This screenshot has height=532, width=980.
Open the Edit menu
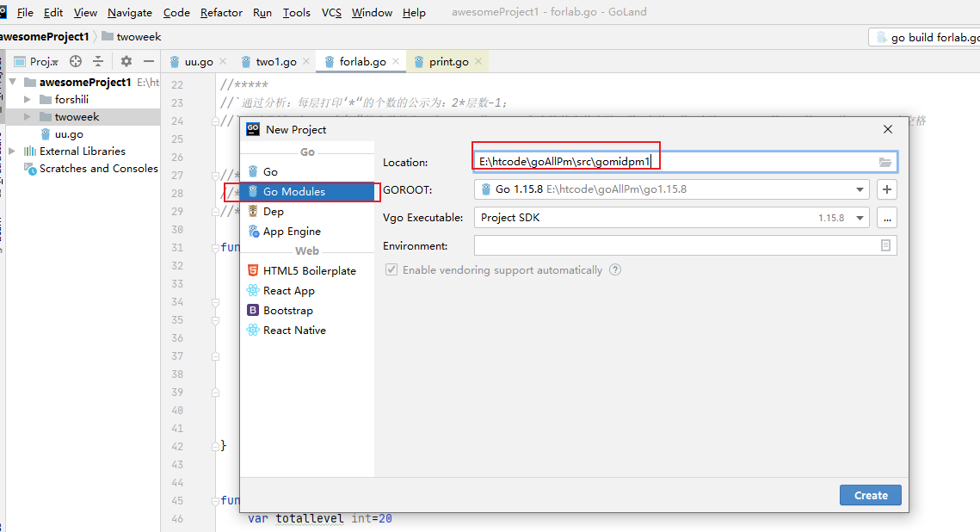coord(53,13)
